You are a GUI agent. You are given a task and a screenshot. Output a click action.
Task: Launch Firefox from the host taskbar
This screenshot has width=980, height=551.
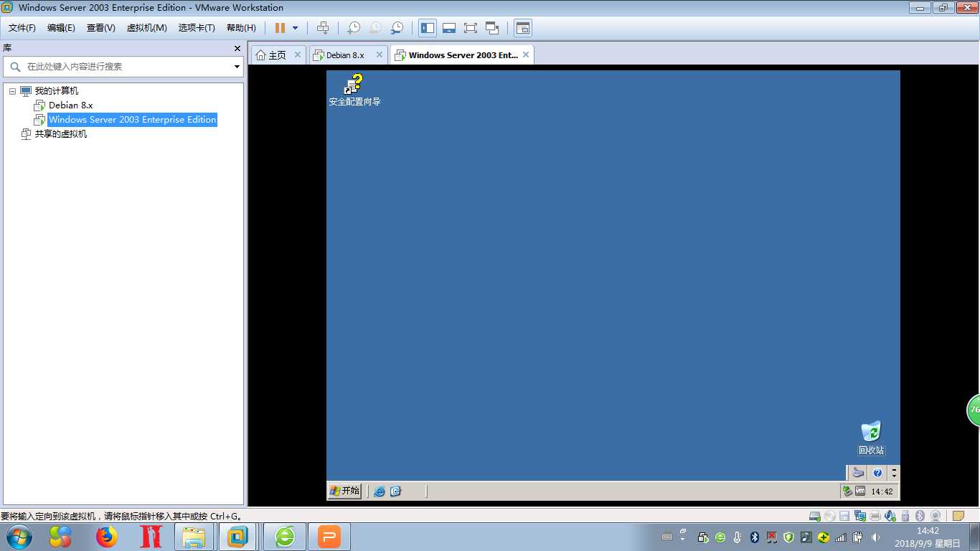(106, 537)
